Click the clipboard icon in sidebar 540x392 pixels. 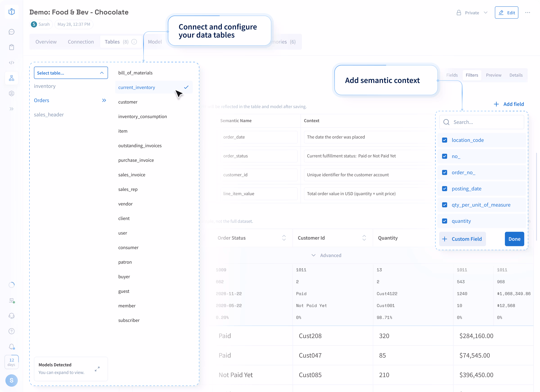pyautogui.click(x=11, y=47)
